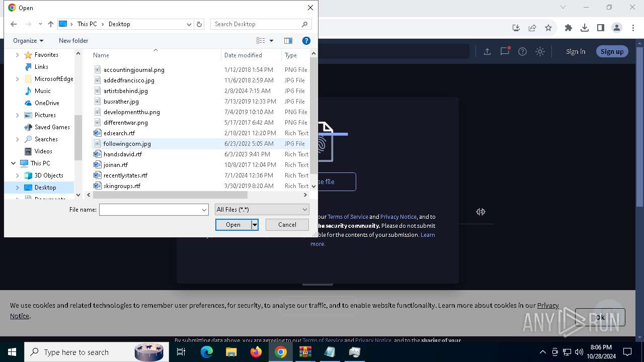This screenshot has width=644, height=362.
Task: Expand the Favorites tree node
Action: coord(18,55)
